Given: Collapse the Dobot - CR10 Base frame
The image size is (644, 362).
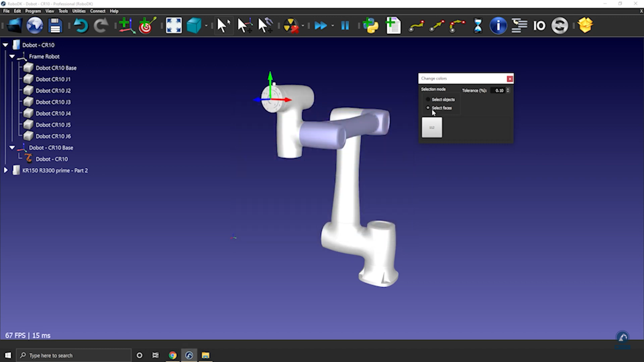Looking at the screenshot, I should coord(12,147).
